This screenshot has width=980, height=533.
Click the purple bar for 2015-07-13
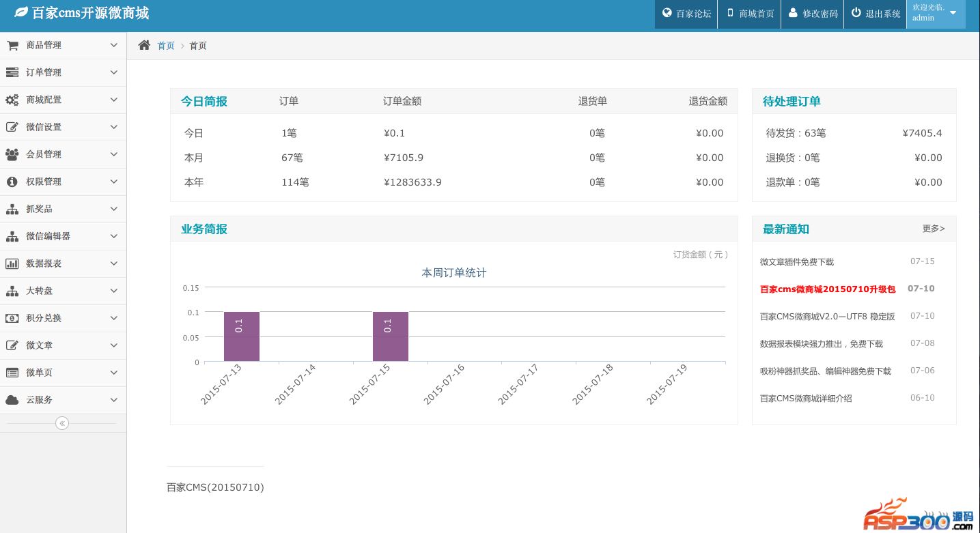coord(242,336)
